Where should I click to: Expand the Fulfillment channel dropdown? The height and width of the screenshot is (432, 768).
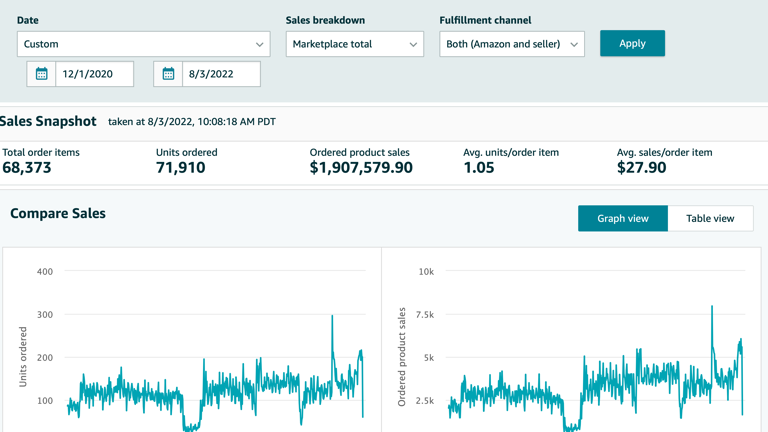[x=511, y=44]
